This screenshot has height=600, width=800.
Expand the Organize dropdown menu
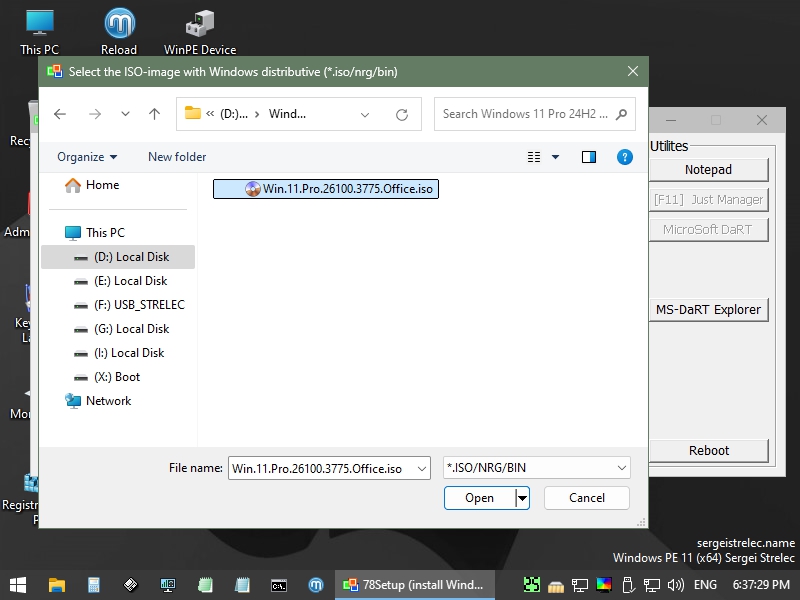click(87, 157)
